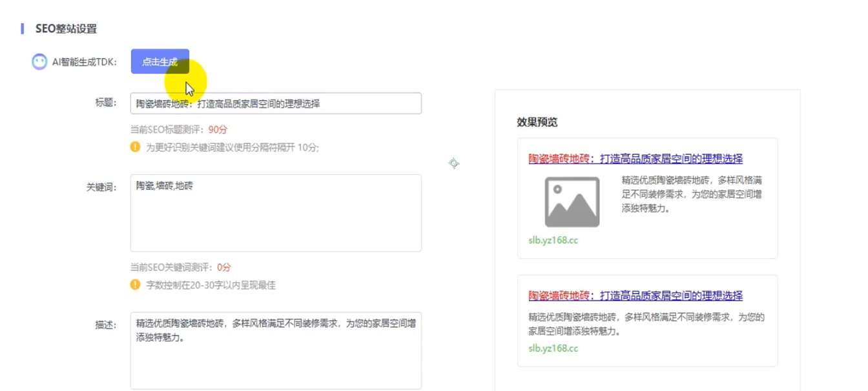The height and width of the screenshot is (391, 868).
Task: Focus the 标题 input field
Action: [276, 103]
